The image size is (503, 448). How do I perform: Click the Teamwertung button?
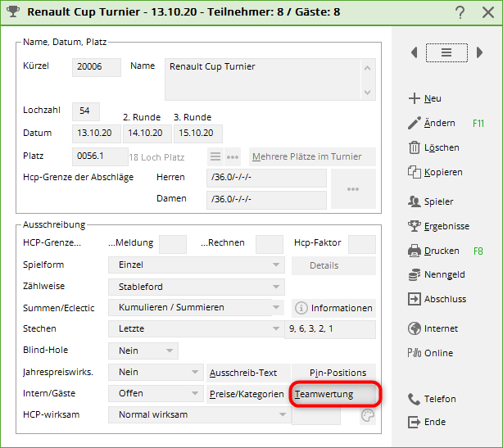click(334, 394)
